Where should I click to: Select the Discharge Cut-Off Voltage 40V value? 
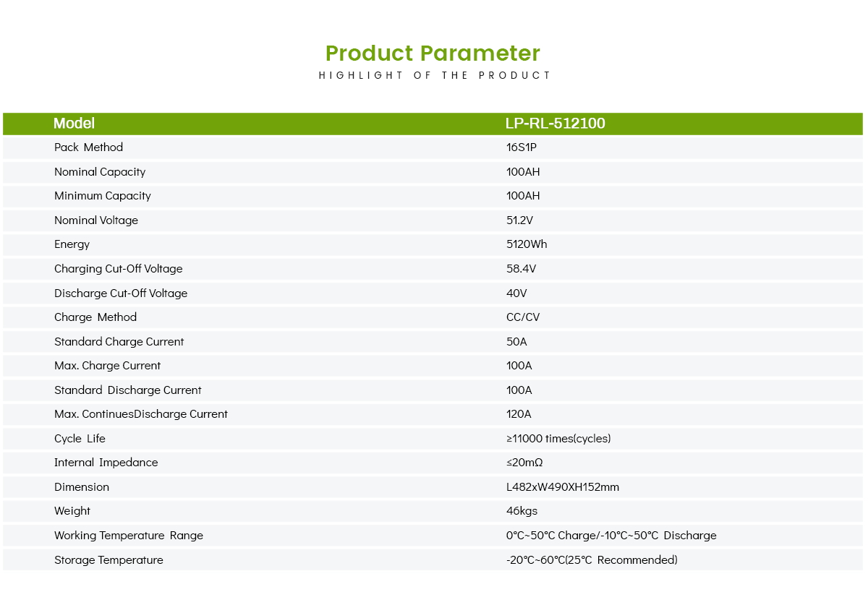click(516, 293)
